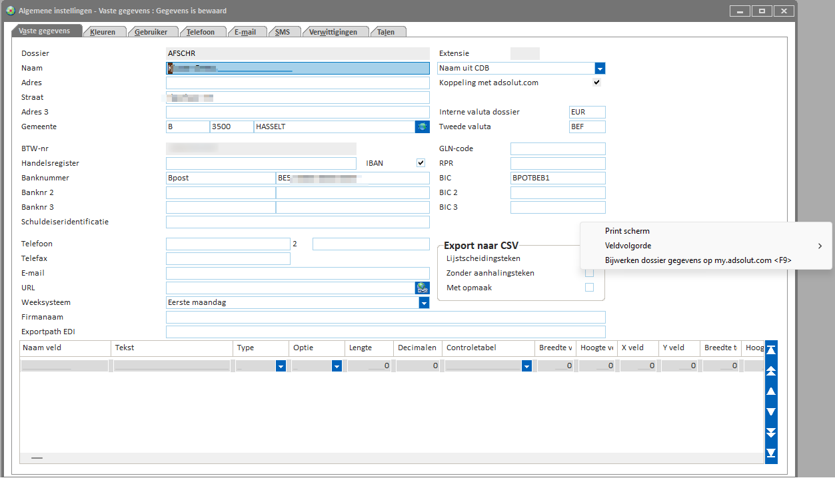Viewport: 835px width, 504px height.
Task: Enable the Met opmaak checkbox
Action: tap(589, 288)
